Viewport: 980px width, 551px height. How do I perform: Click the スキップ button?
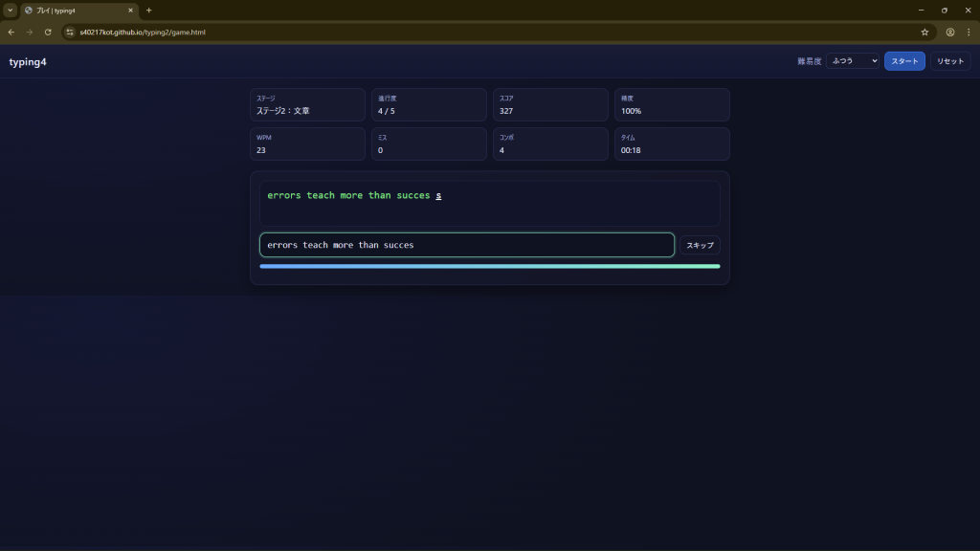coord(700,246)
